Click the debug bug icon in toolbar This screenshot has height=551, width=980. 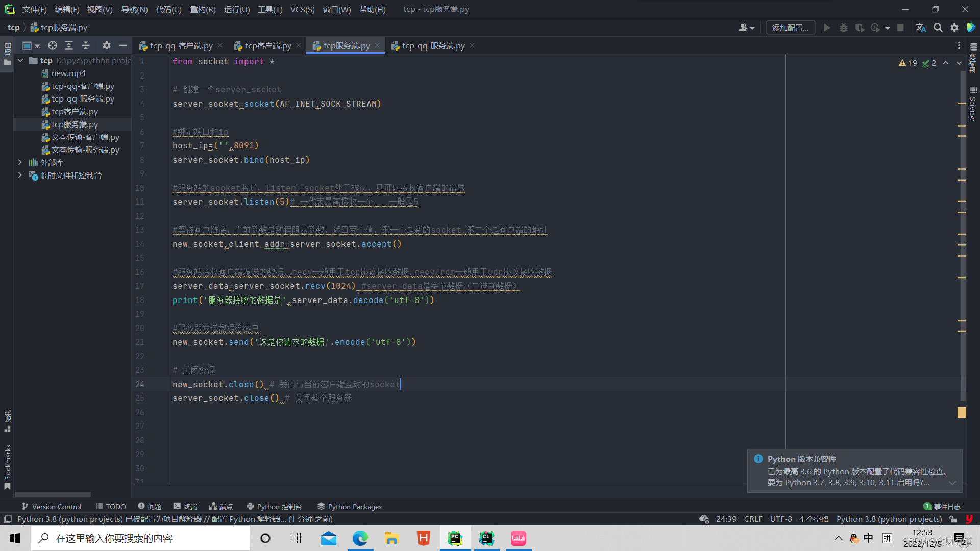843,28
